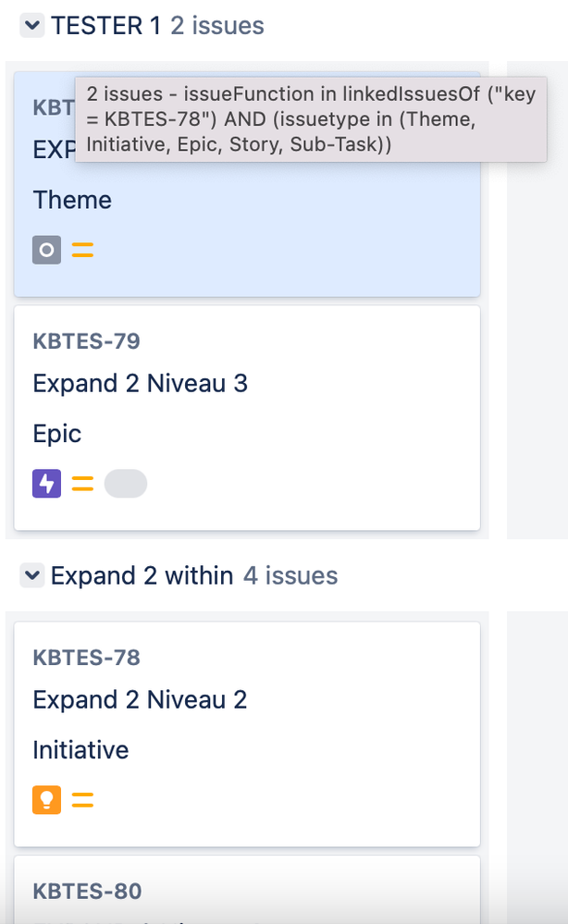Click the Initiative label on KBTES-78 card
This screenshot has width=568, height=924.
80,750
